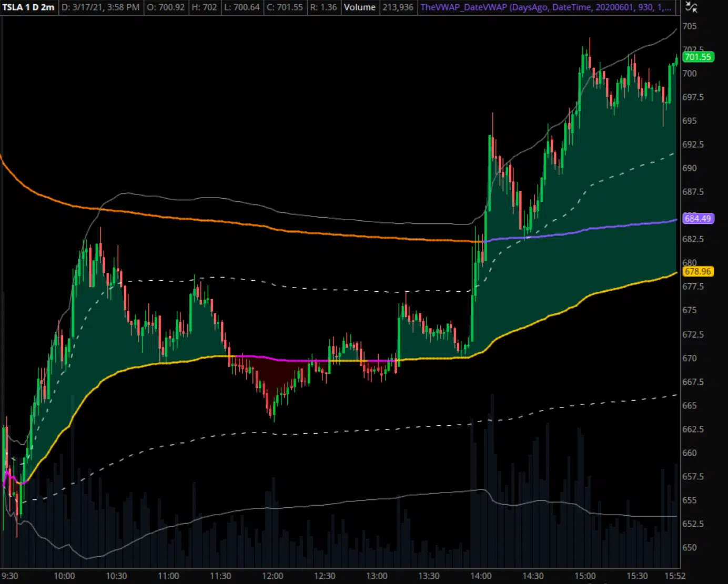The image size is (728, 584).
Task: Click the 15:52 time axis label
Action: point(675,576)
